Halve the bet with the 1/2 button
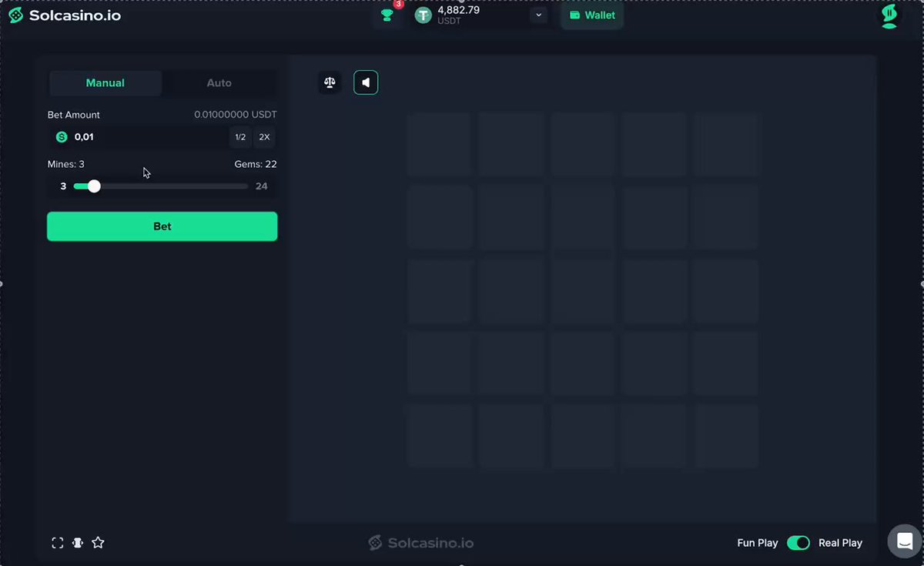Screen dimensions: 924x566 240,137
